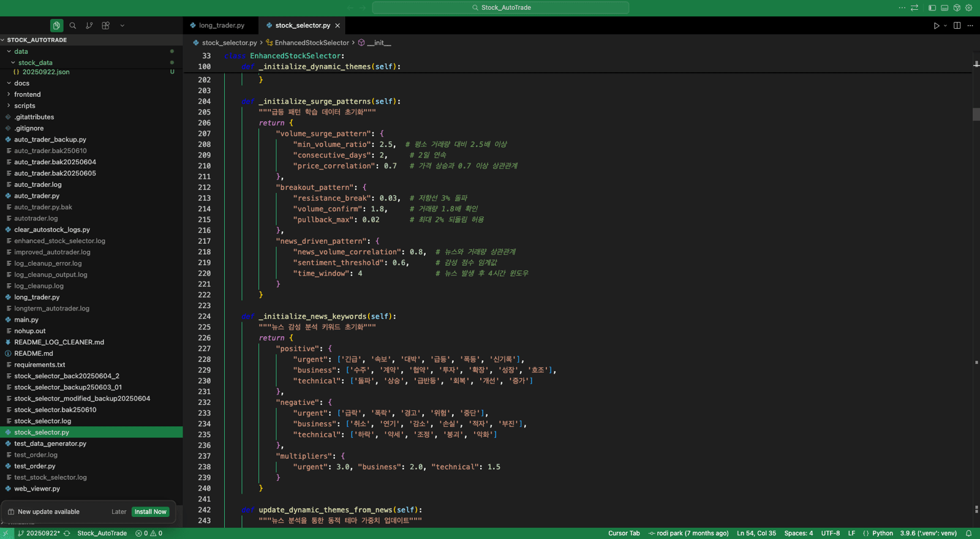Viewport: 980px width, 539px height.
Task: Open the editor's more actions ellipsis
Action: pos(970,26)
